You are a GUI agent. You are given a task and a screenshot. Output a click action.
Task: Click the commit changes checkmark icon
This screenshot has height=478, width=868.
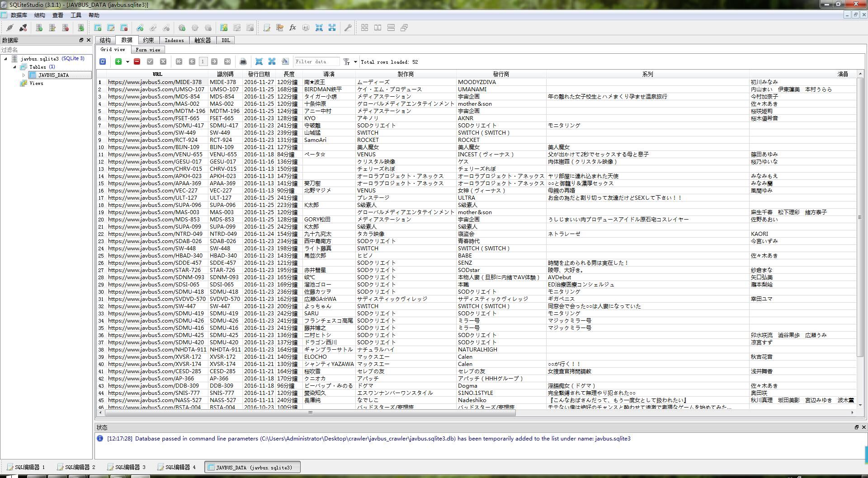click(150, 61)
